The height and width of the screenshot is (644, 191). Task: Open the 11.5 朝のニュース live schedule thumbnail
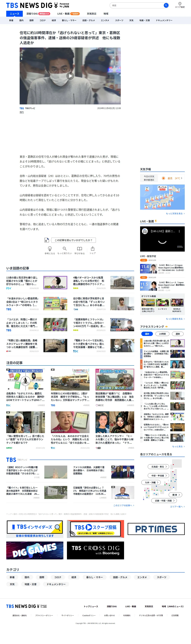148,286
